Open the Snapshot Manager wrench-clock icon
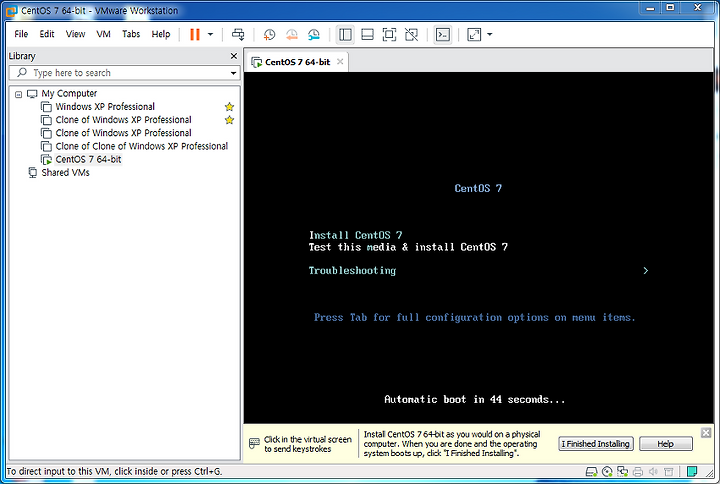 click(x=314, y=34)
